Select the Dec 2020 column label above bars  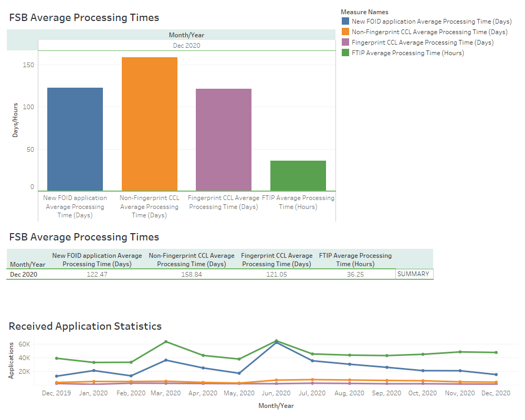tap(186, 46)
